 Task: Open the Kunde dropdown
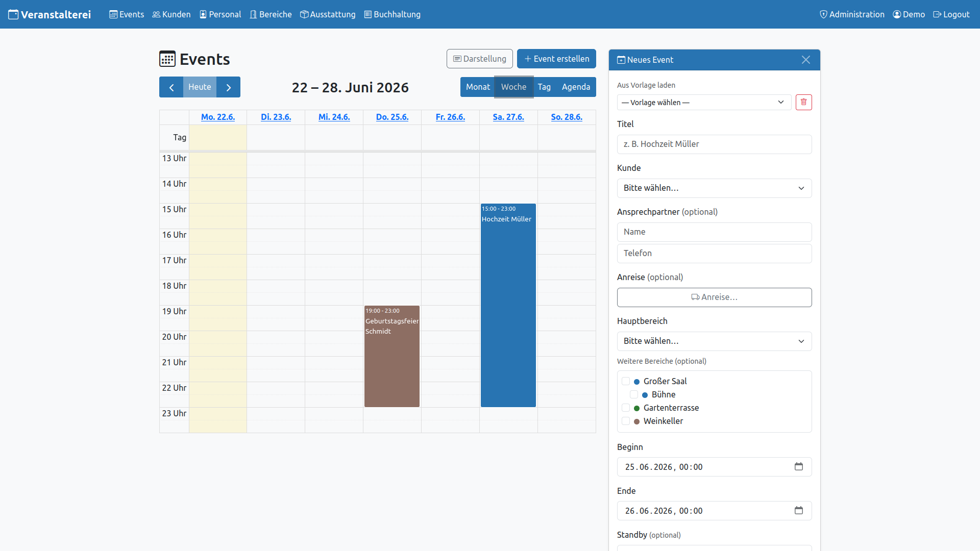(x=714, y=188)
